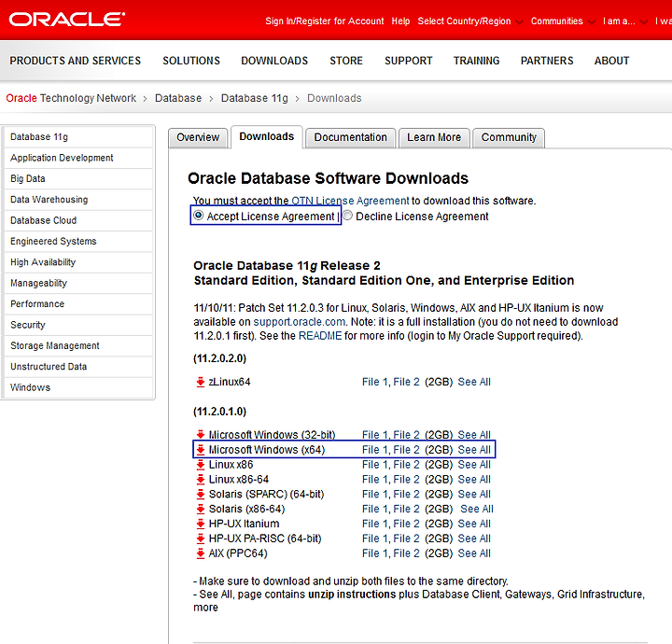Open Data Warehousing in sidebar
Image resolution: width=672 pixels, height=644 pixels.
(x=78, y=200)
